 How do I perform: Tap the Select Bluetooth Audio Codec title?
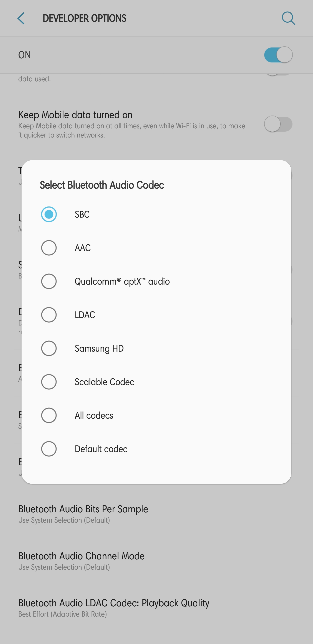pos(102,185)
